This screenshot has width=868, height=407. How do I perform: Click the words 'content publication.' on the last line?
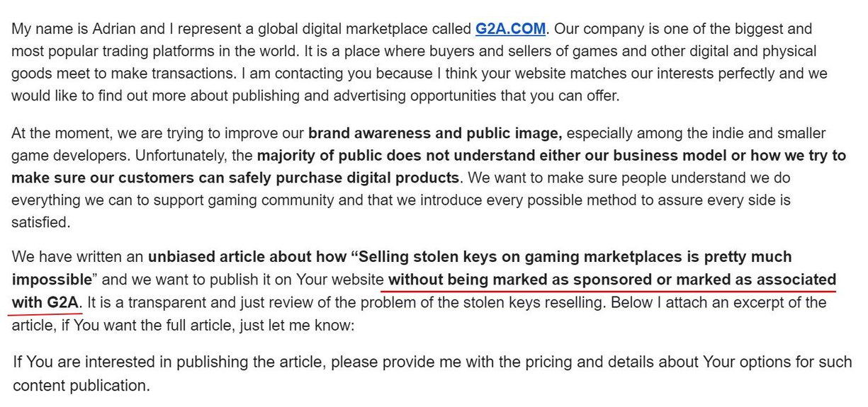81,386
